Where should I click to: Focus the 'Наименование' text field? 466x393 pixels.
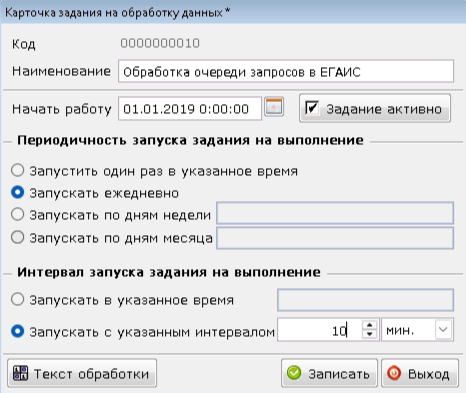(x=286, y=71)
